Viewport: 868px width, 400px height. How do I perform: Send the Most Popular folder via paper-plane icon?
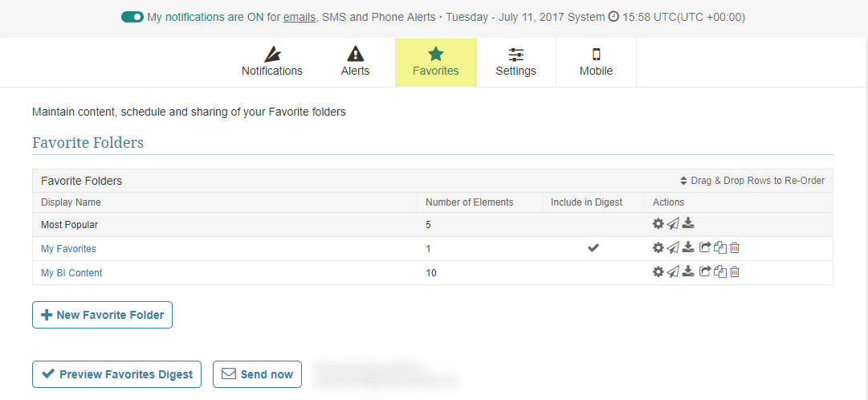[x=673, y=224]
